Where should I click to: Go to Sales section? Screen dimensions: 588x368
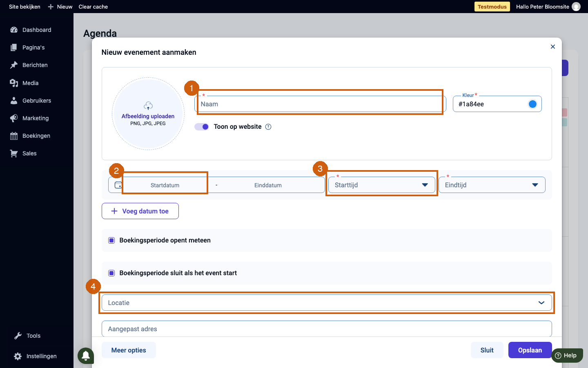click(29, 153)
